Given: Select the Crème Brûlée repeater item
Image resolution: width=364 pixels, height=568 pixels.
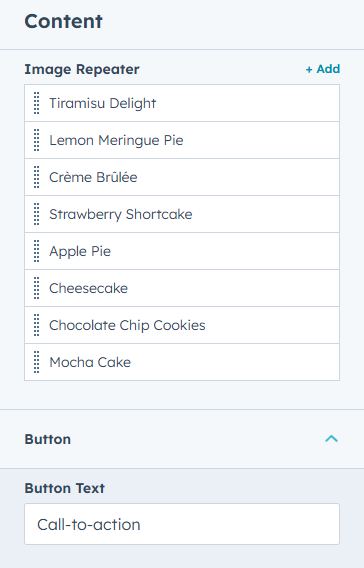Looking at the screenshot, I should 182,177.
